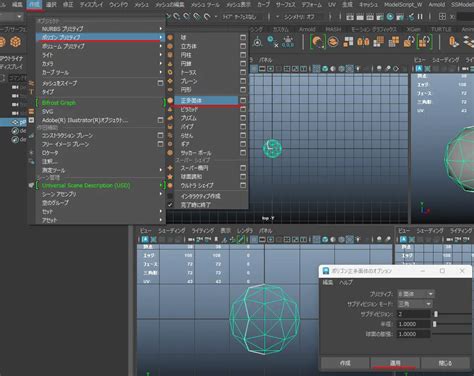Image resolution: width=474 pixels, height=376 pixels.
Task: Click the four-pane layout icon in status line
Action: pyautogui.click(x=442, y=16)
